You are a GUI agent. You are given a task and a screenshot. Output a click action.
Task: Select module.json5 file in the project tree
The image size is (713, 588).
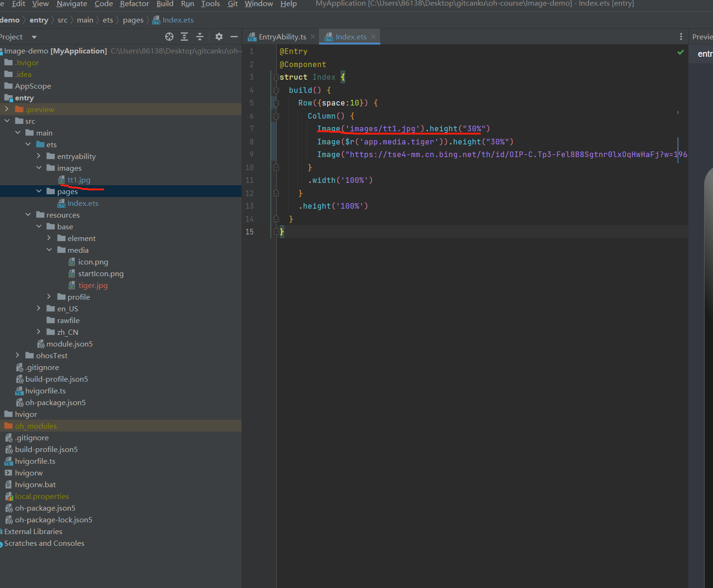(69, 344)
